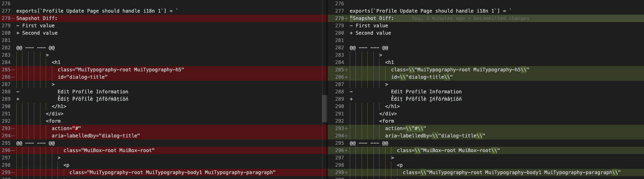
Task: Click removed class="MuiBox-root MuiBox-root" line
Action: (x=109, y=150)
